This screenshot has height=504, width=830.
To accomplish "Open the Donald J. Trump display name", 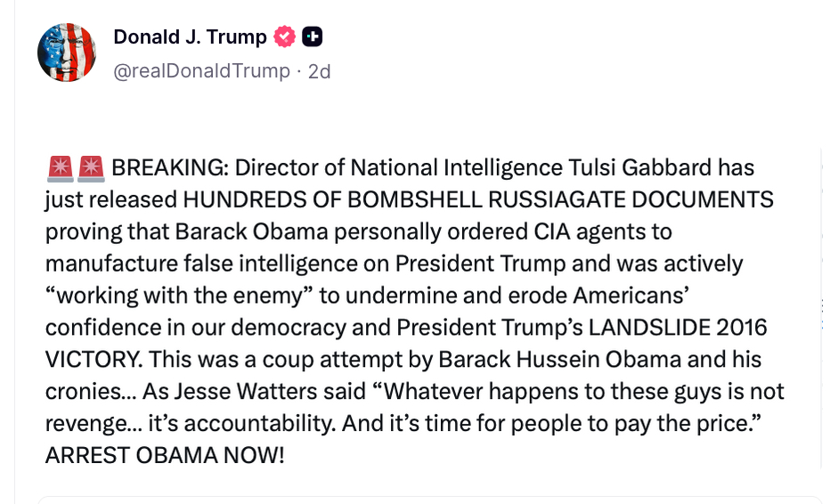I will (190, 37).
